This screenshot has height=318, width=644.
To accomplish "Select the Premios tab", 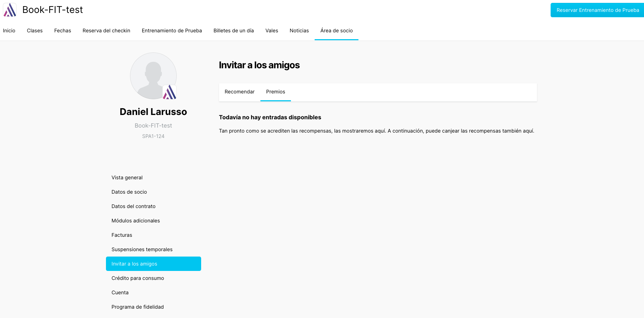I will (x=275, y=92).
